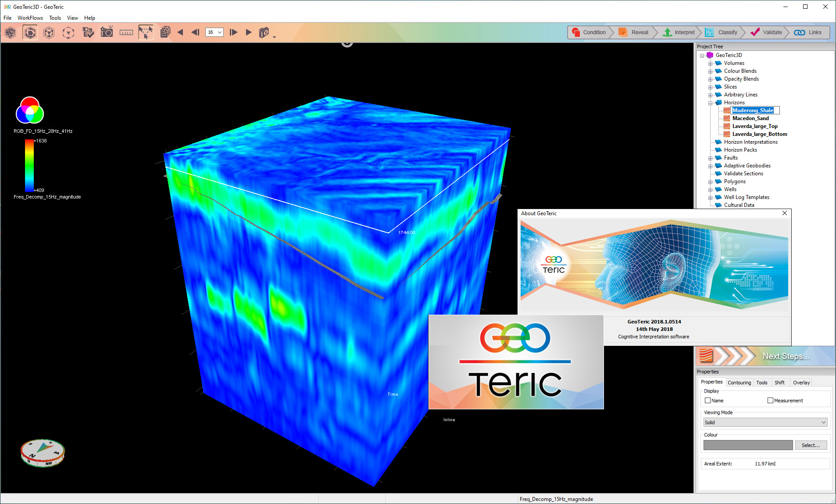836x504 pixels.
Task: Open the Links workflow button
Action: click(808, 32)
